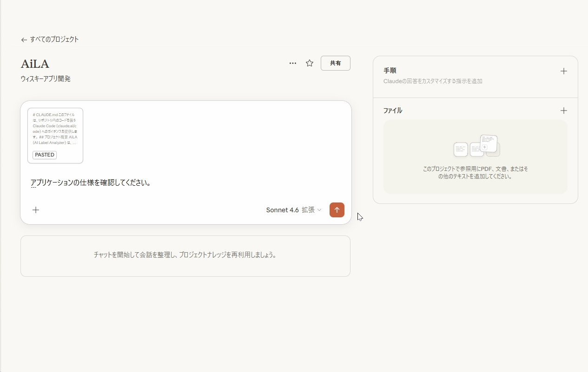Click the Claudeの回答をカスタマイズする指示を追加 hint

[x=433, y=81]
